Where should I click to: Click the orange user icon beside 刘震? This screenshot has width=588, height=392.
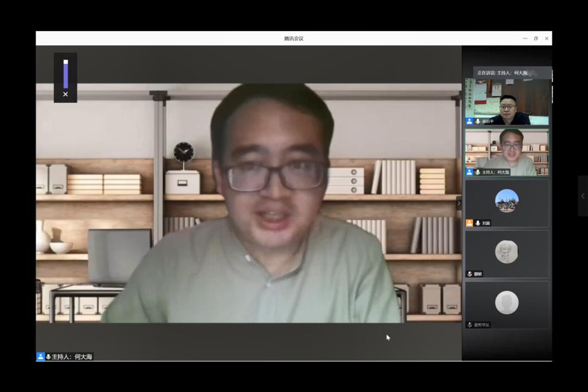pyautogui.click(x=470, y=223)
